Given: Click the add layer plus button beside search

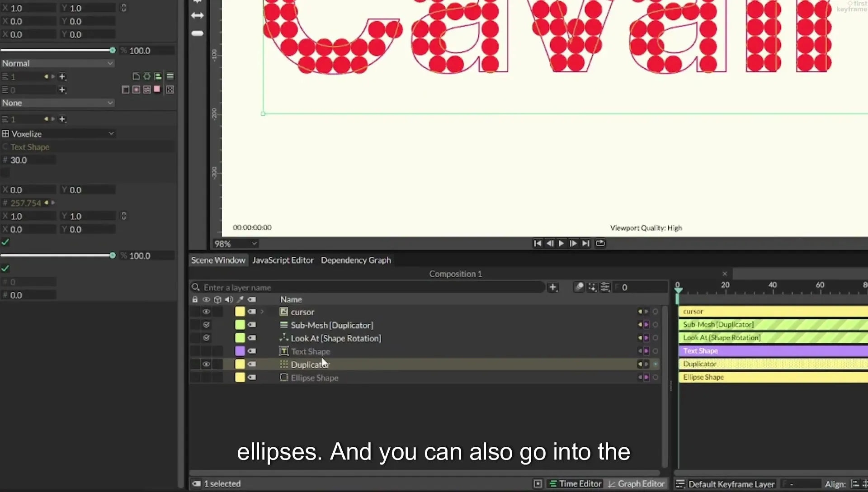Looking at the screenshot, I should pyautogui.click(x=552, y=288).
